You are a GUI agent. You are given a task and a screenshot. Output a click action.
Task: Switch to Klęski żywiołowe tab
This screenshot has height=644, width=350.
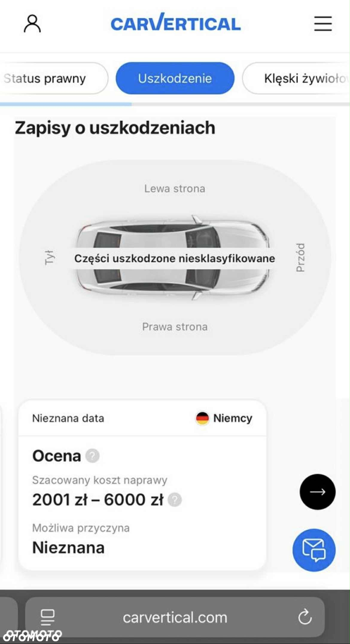click(x=296, y=78)
